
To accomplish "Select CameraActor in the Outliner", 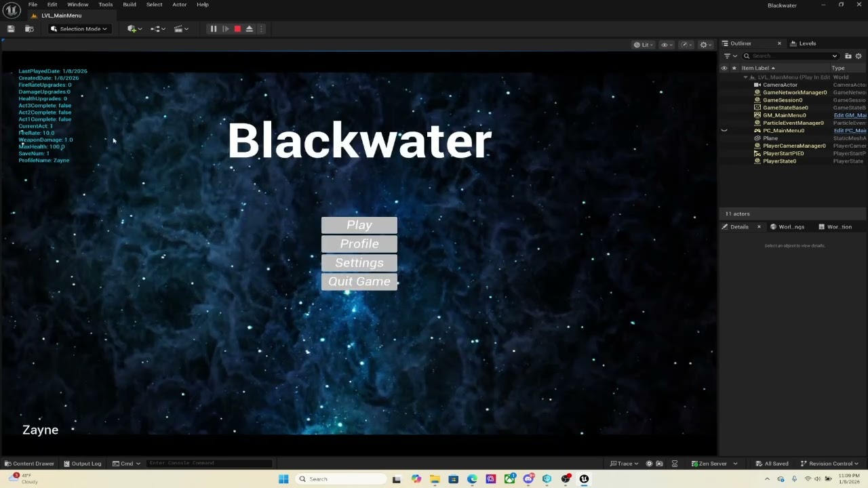I will tap(780, 85).
